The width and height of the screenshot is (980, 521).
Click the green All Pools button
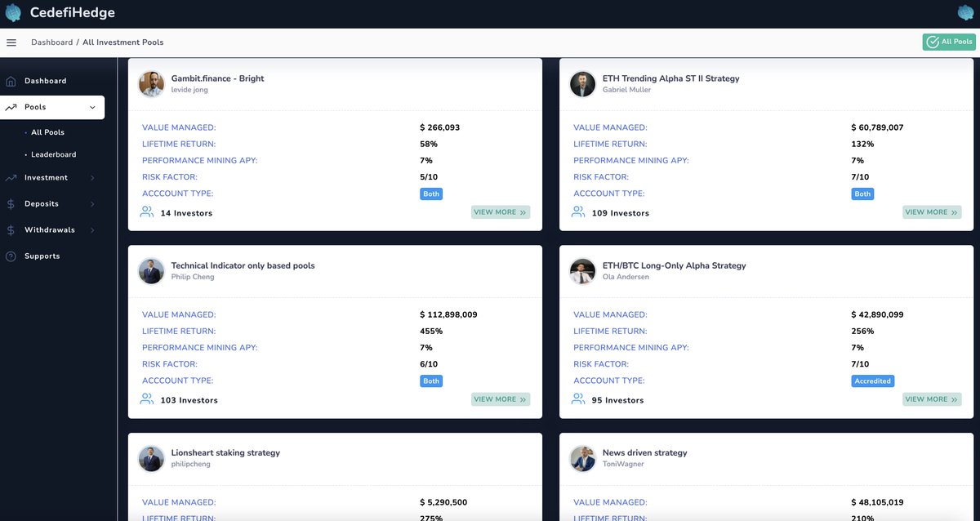pyautogui.click(x=949, y=42)
